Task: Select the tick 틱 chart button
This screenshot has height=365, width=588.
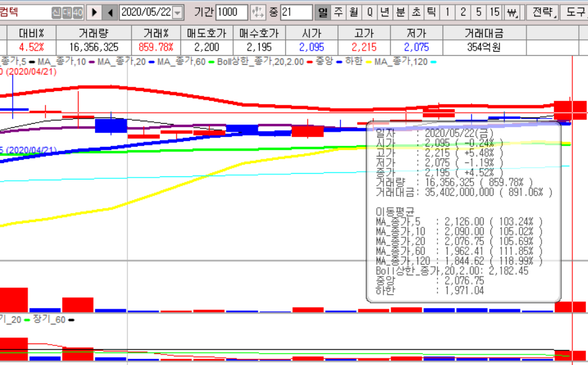Action: [x=431, y=12]
